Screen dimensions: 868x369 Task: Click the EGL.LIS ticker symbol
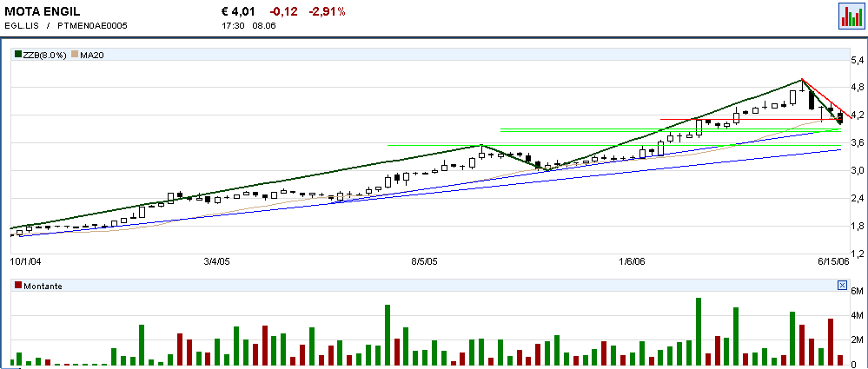pyautogui.click(x=22, y=25)
